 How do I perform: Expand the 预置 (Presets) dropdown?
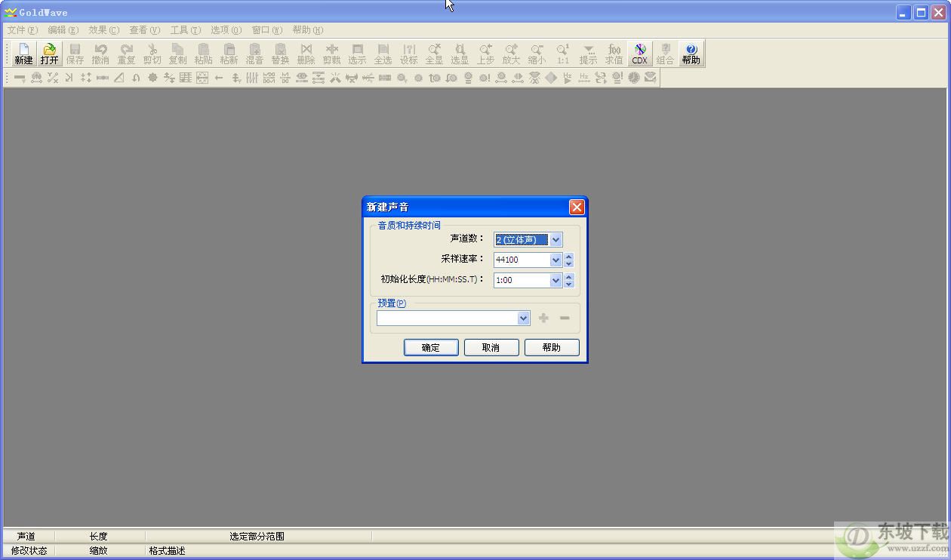click(x=524, y=318)
